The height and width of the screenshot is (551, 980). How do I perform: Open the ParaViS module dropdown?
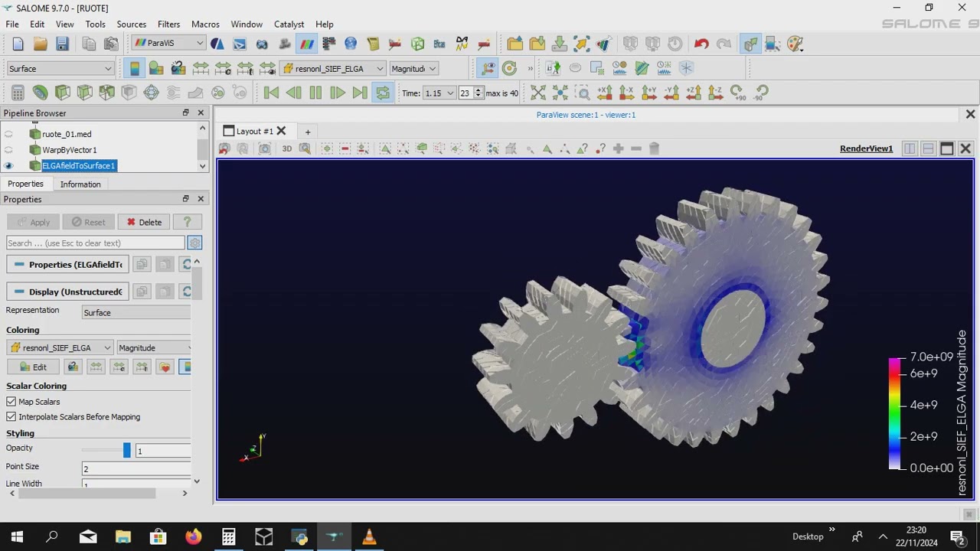pos(168,44)
